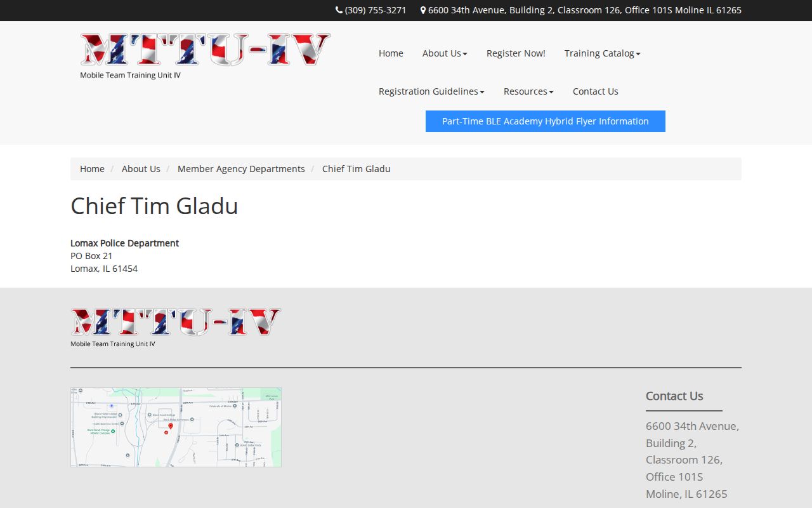Click the Chief Tim Gladu breadcrumb
Image resolution: width=812 pixels, height=508 pixels.
click(x=357, y=169)
